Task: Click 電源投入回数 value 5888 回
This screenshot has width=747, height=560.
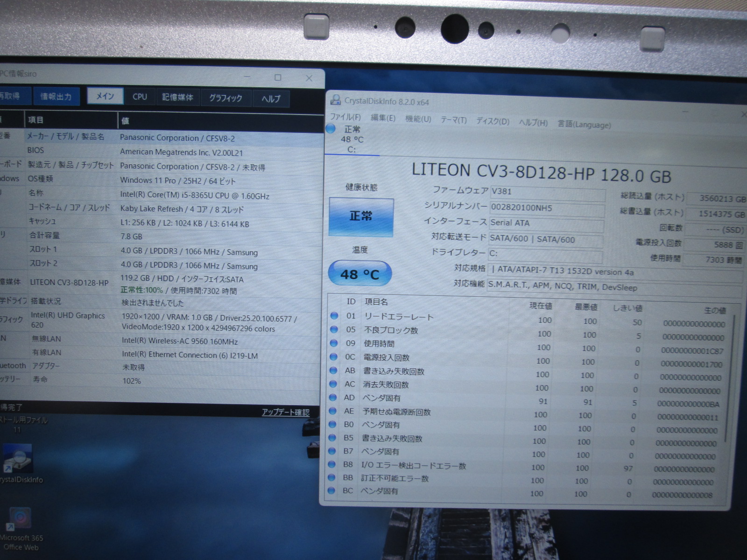Action: (x=715, y=245)
